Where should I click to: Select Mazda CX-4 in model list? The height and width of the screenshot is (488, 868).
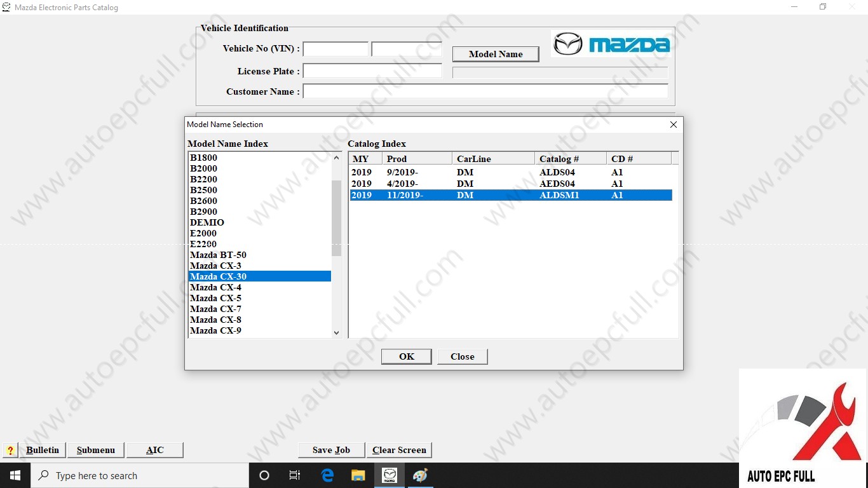click(x=260, y=287)
